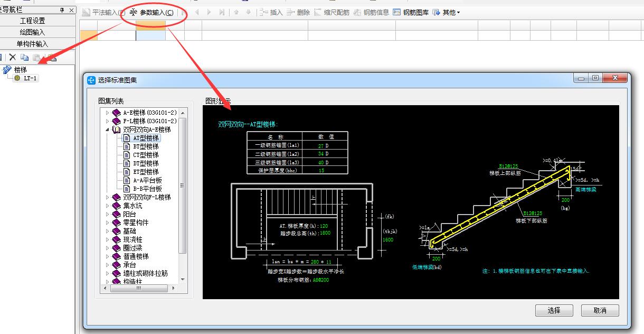Click the 34 D anchorage value (la2)
Image resolution: width=644 pixels, height=334 pixels.
[324, 154]
